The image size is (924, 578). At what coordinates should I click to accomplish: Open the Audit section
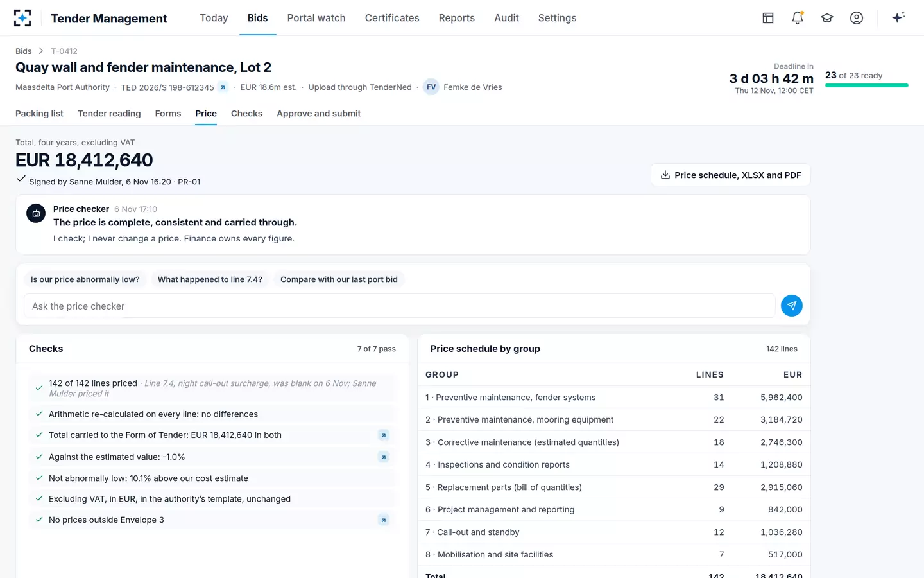(x=506, y=18)
